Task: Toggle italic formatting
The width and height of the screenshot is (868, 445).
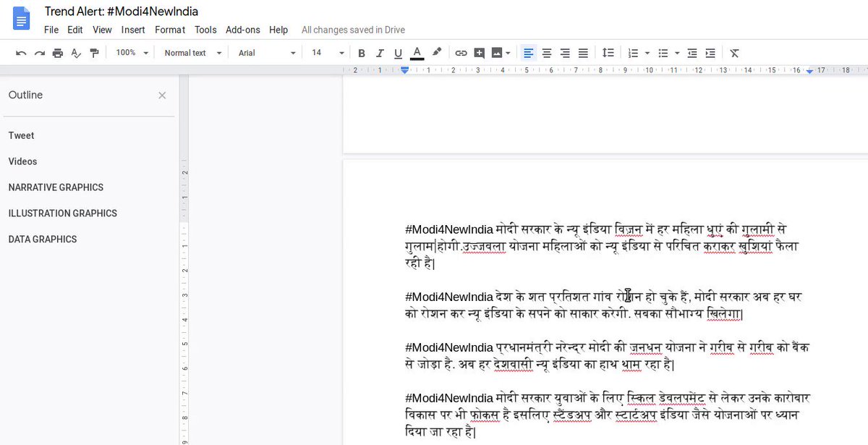Action: tap(380, 53)
